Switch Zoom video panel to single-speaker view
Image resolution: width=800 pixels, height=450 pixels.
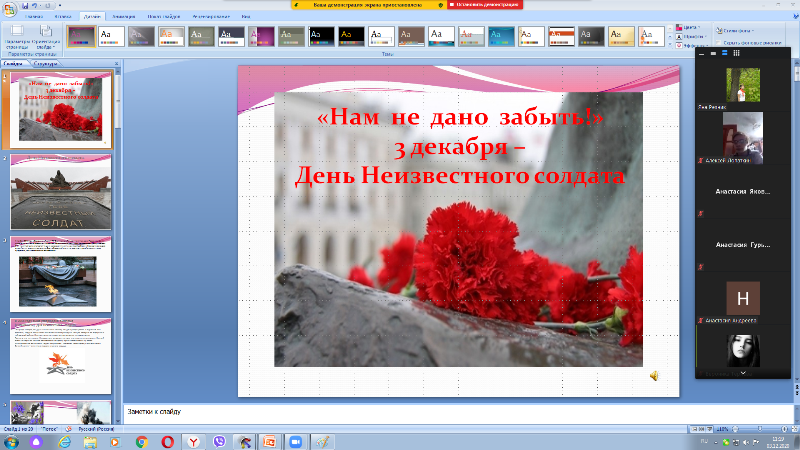click(713, 53)
